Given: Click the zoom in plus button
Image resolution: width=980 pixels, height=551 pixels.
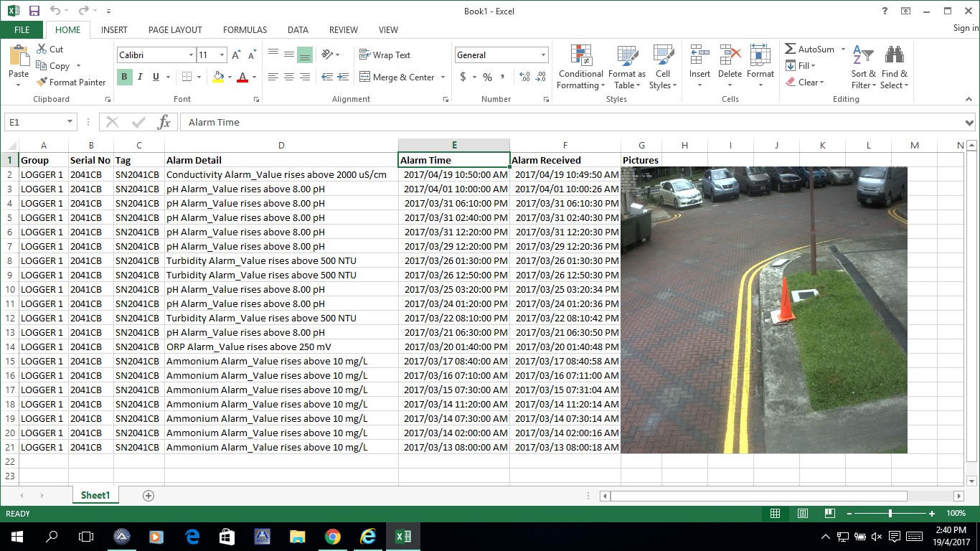Looking at the screenshot, I should [932, 514].
